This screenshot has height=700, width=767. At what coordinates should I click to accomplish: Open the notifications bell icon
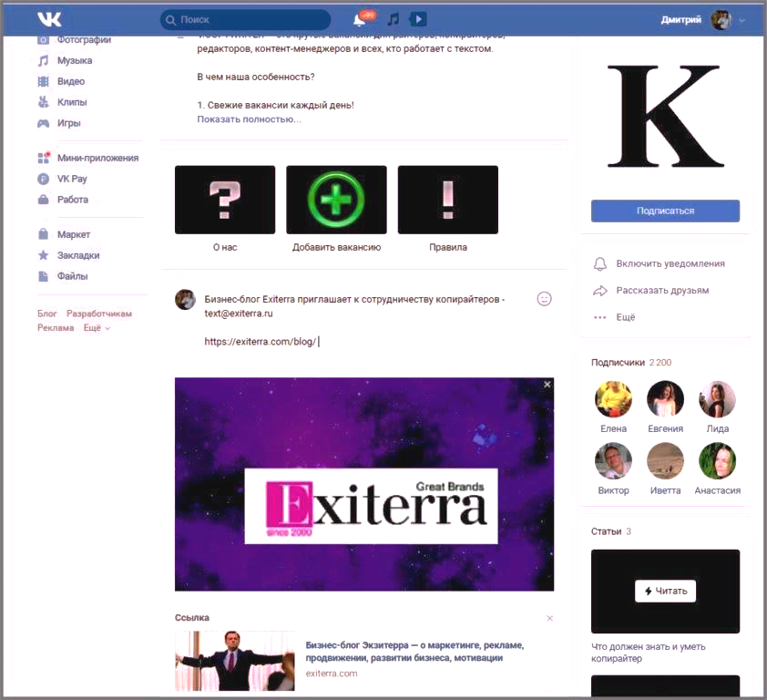click(x=360, y=19)
